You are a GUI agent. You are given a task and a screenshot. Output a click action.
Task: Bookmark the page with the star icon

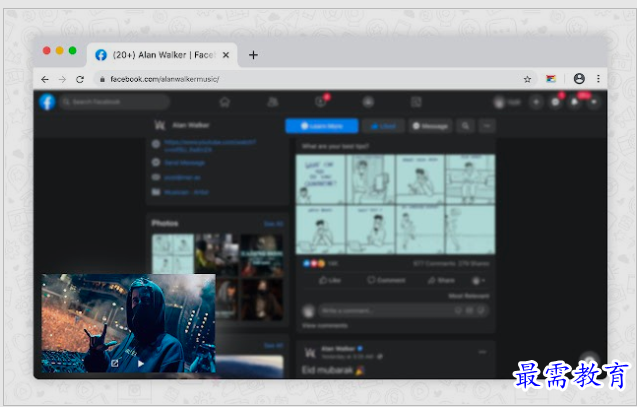(x=527, y=79)
